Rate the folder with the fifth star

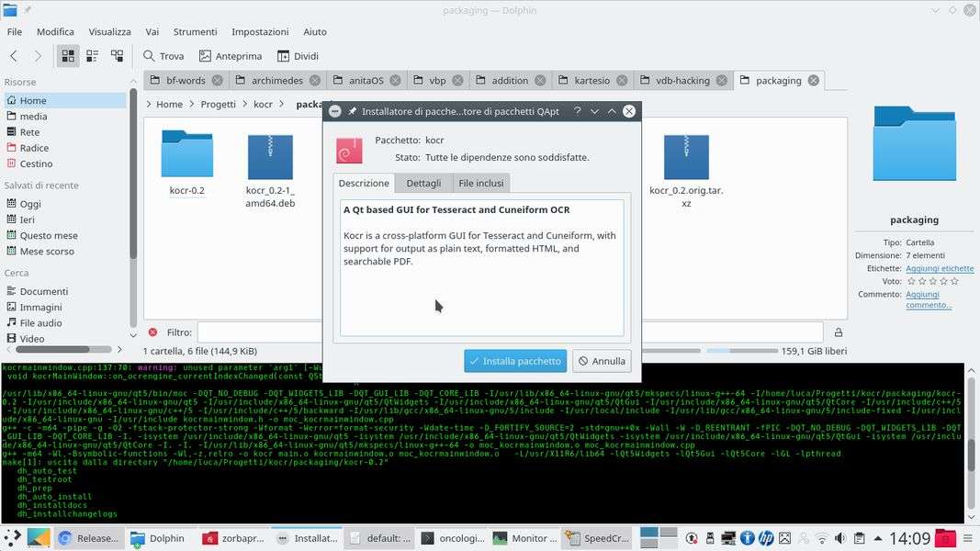point(954,282)
